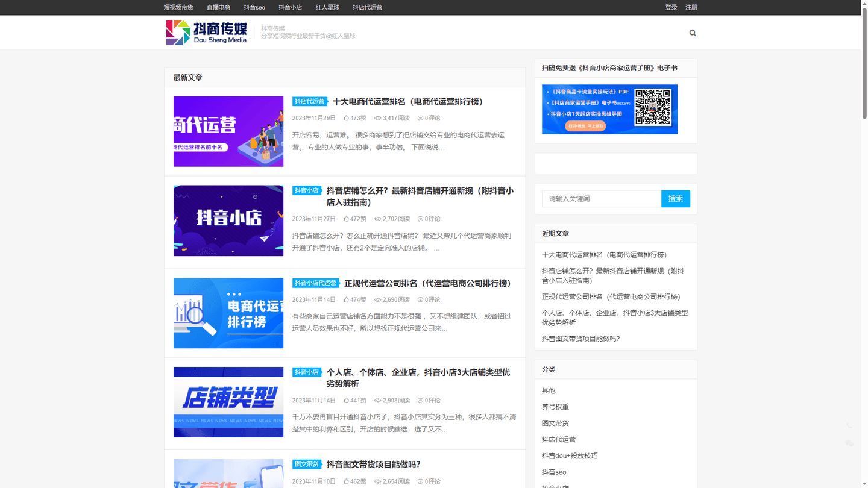
Task: Click the 图文带货 category tag in article list
Action: point(307,465)
